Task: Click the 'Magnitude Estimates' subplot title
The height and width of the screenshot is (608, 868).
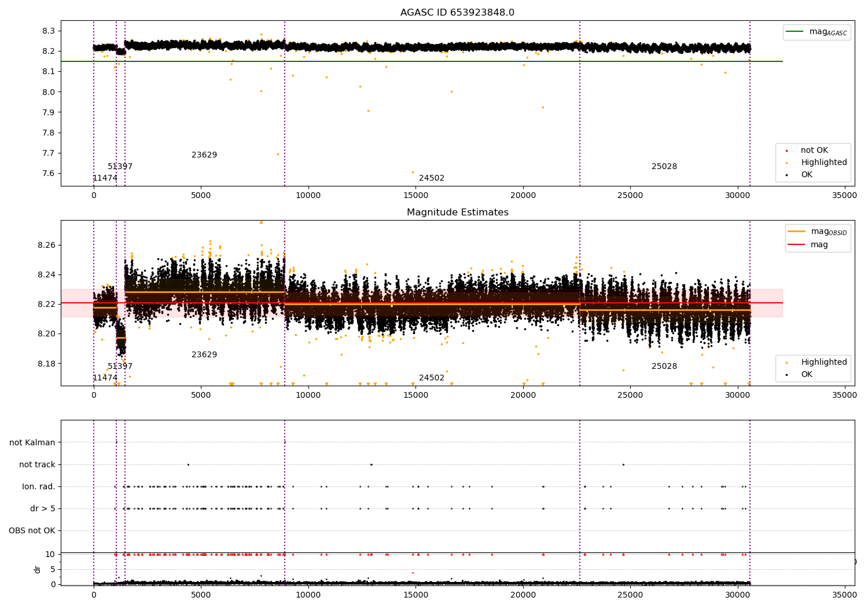Action: 457,213
